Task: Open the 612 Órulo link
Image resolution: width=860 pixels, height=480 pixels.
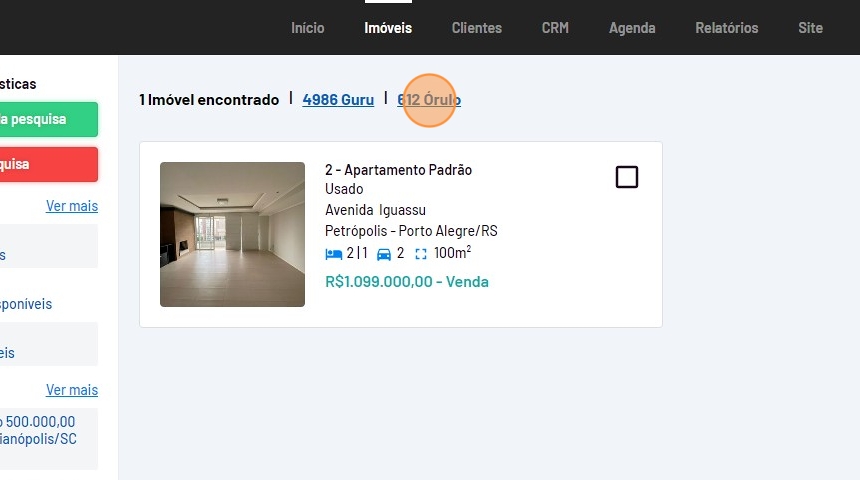Action: 429,100
